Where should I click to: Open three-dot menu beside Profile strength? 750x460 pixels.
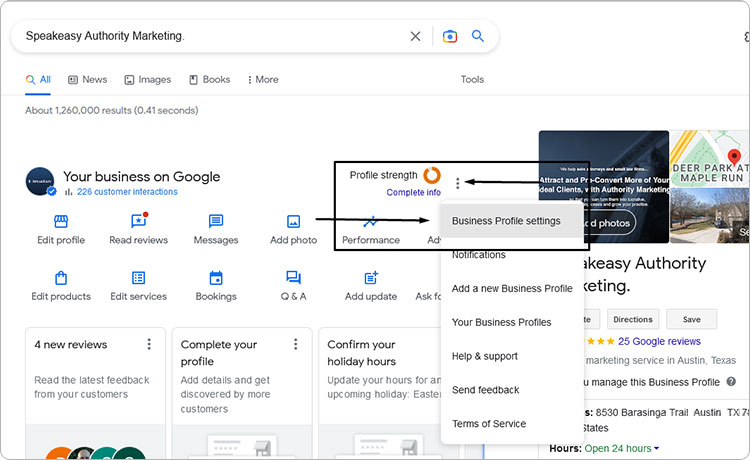pyautogui.click(x=458, y=183)
